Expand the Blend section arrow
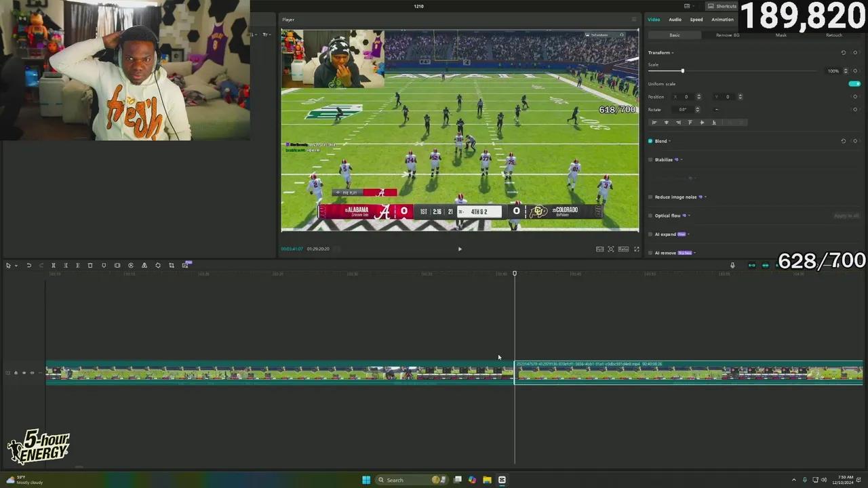The width and height of the screenshot is (868, 488). click(x=669, y=141)
